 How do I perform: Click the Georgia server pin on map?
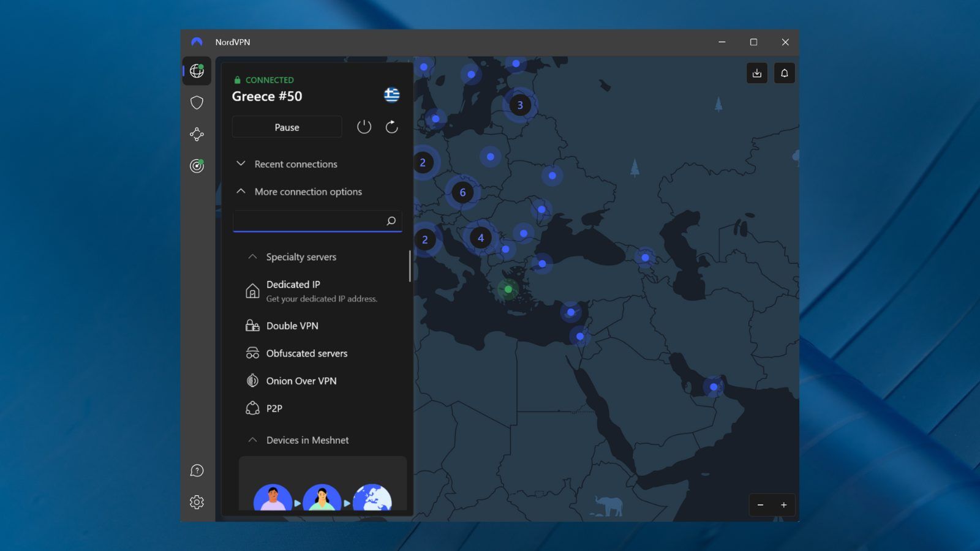(645, 258)
